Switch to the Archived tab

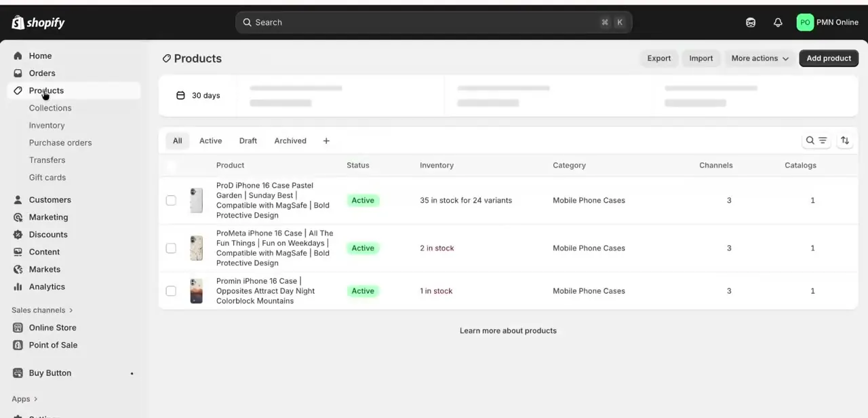coord(290,141)
